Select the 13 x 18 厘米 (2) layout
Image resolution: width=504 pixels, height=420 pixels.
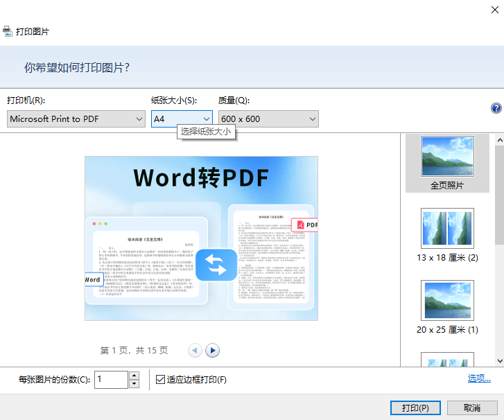click(x=447, y=235)
